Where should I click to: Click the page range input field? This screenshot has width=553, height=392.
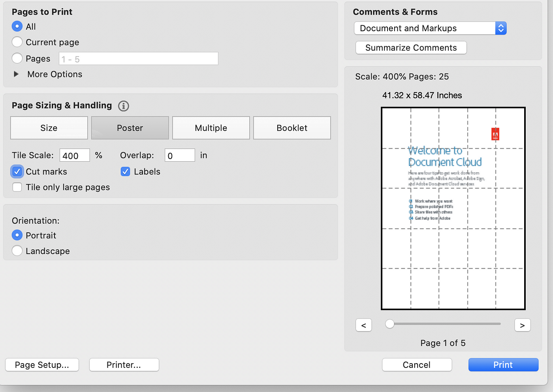coord(139,58)
